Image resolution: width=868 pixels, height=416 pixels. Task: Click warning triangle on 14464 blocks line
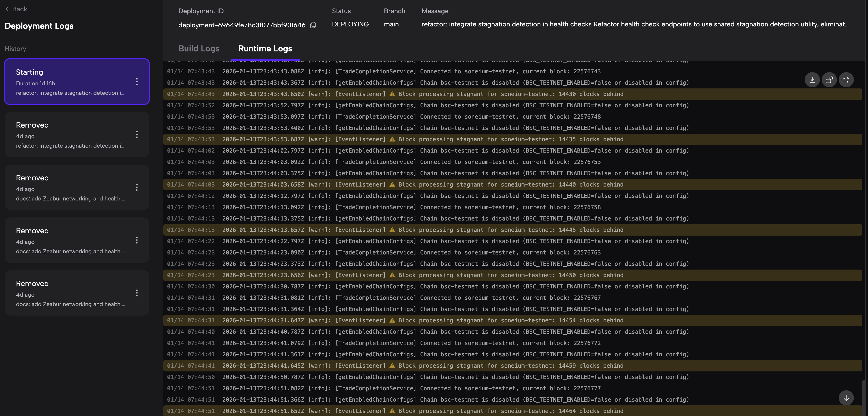pyautogui.click(x=392, y=411)
